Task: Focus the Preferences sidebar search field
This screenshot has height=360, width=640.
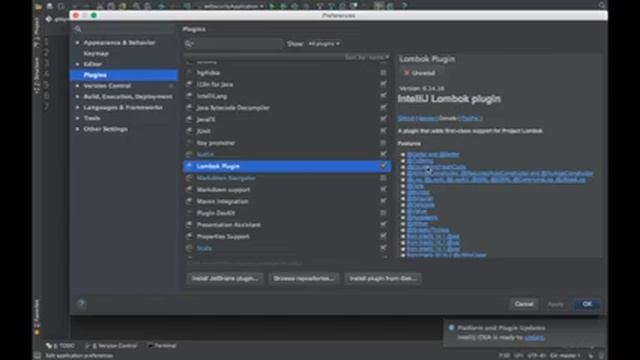Action: tap(124, 29)
